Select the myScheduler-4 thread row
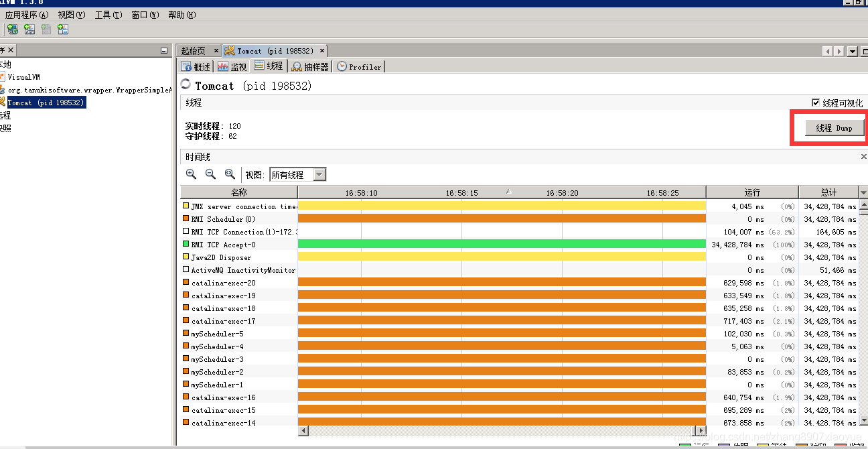The height and width of the screenshot is (449, 868). [519, 346]
